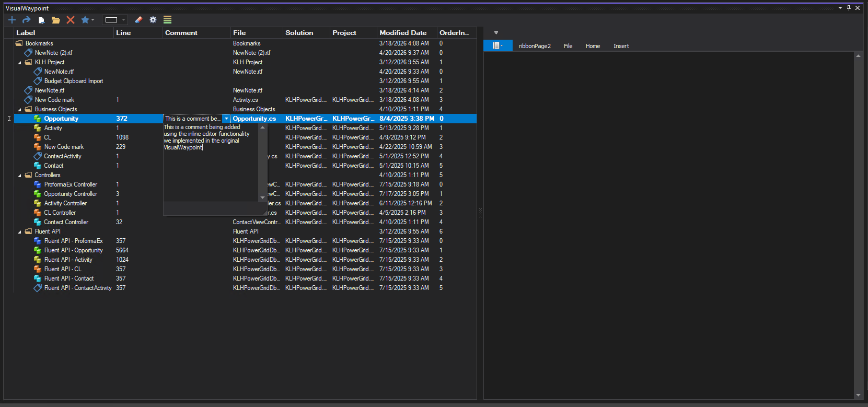
Task: Open settings with the gear icon
Action: point(153,20)
